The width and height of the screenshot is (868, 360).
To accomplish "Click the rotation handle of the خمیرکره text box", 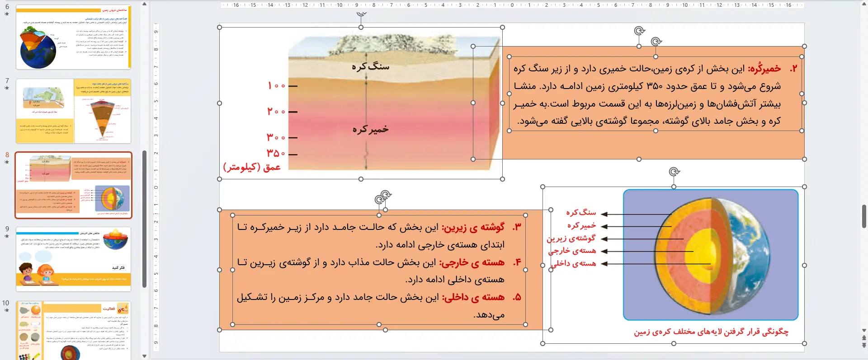I will pos(656,42).
